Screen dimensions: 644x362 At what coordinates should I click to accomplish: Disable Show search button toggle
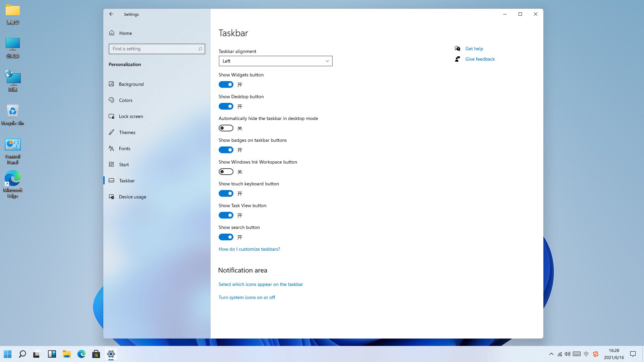tap(226, 237)
